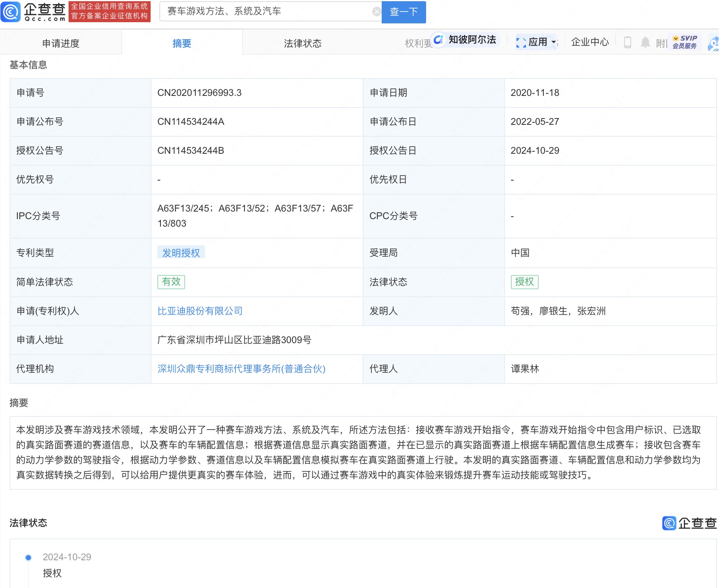The image size is (719, 588).
Task: Click the 法律状态 section heading near bottom
Action: [28, 523]
